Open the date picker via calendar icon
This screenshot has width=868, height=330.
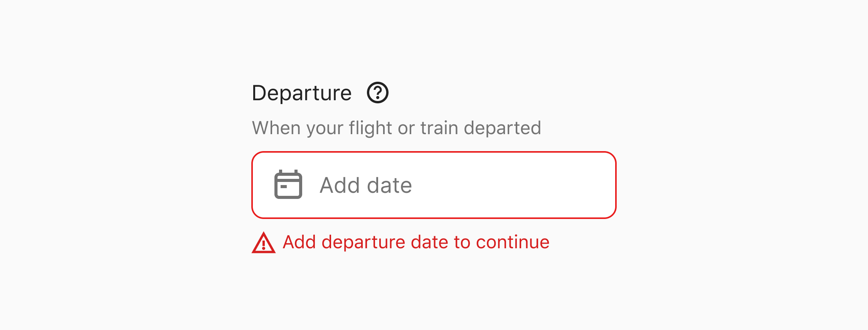(x=288, y=185)
